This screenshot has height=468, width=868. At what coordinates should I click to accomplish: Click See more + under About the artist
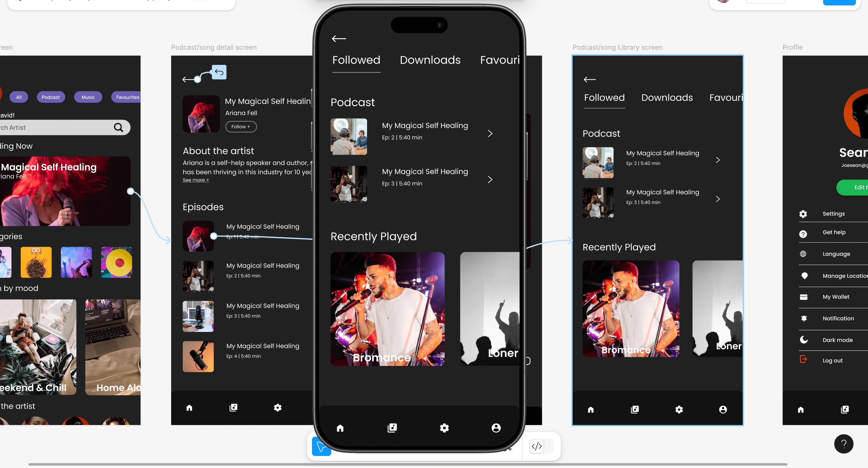coord(195,180)
